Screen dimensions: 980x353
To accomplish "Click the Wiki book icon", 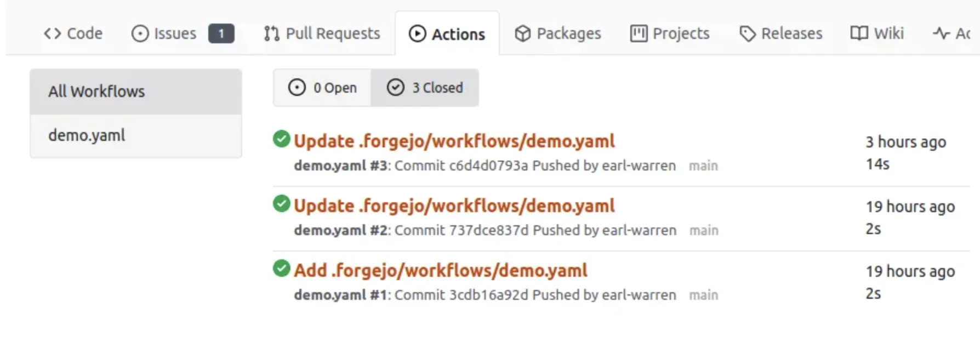I will point(859,34).
